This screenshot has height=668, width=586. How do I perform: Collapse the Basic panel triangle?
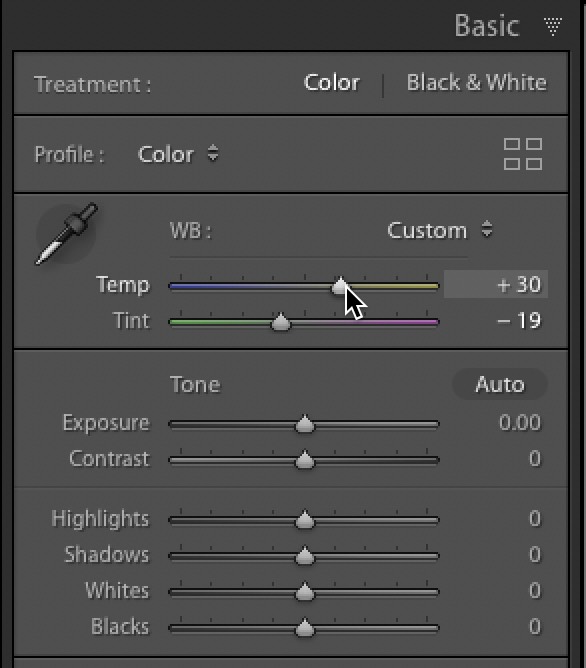[553, 26]
